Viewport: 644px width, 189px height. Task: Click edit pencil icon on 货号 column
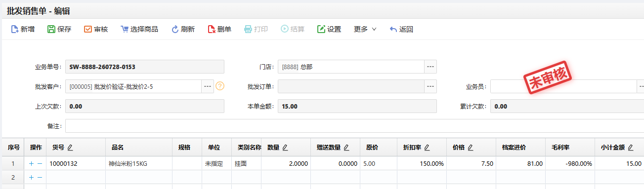point(70,147)
